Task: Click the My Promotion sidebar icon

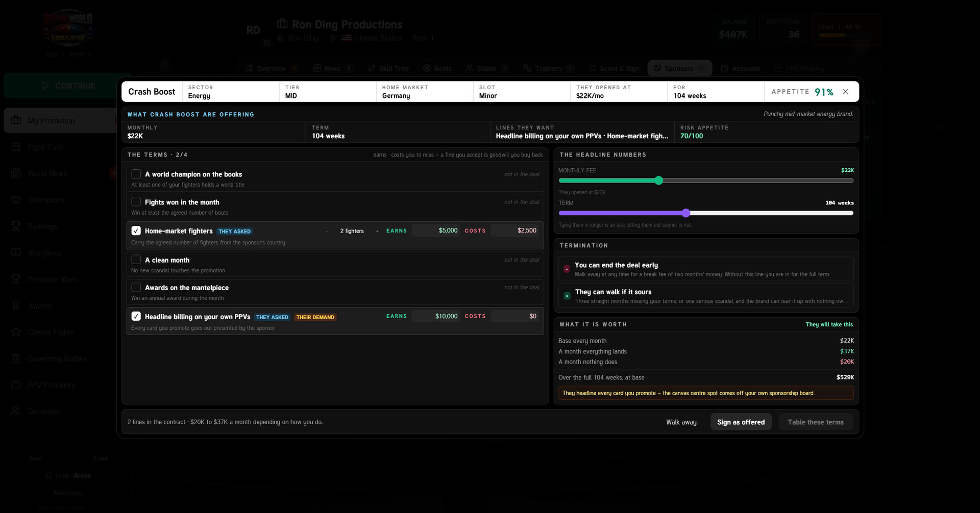Action: [x=16, y=120]
